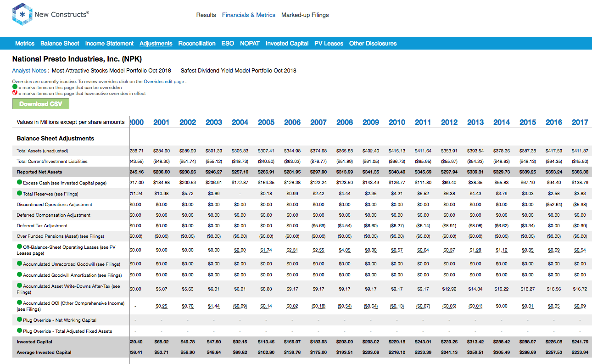
Task: Click 2017 operating leases value $0.54
Action: click(x=580, y=250)
